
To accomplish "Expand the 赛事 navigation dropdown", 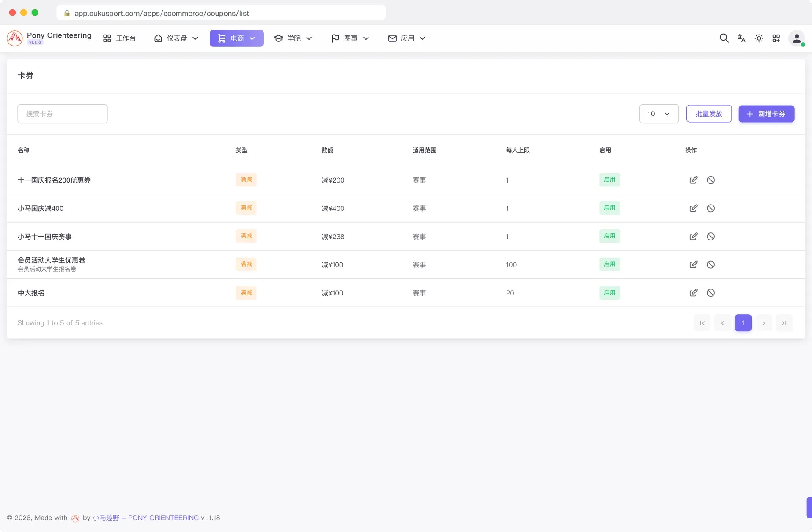I will click(x=350, y=38).
